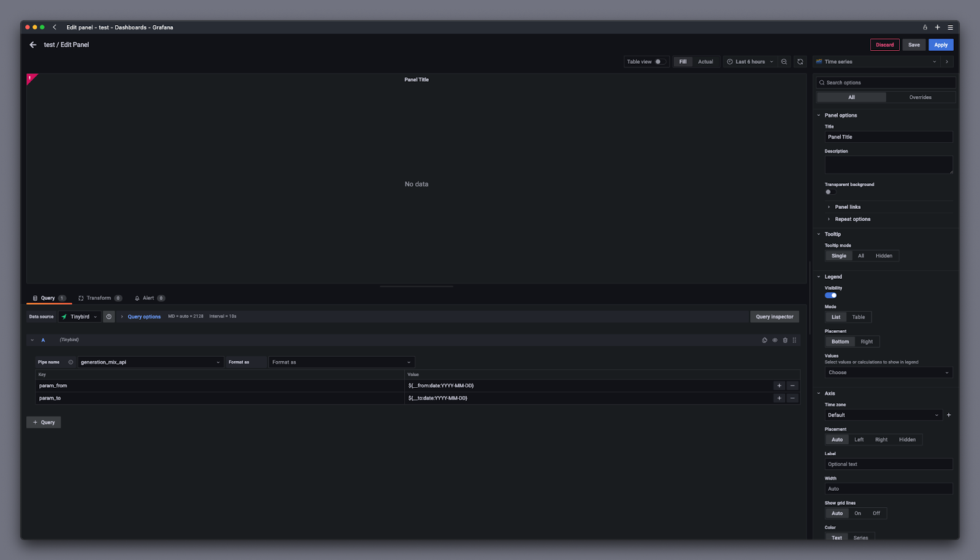Screen dimensions: 980x560
Task: Open the Last 6 hours time picker
Action: point(750,62)
